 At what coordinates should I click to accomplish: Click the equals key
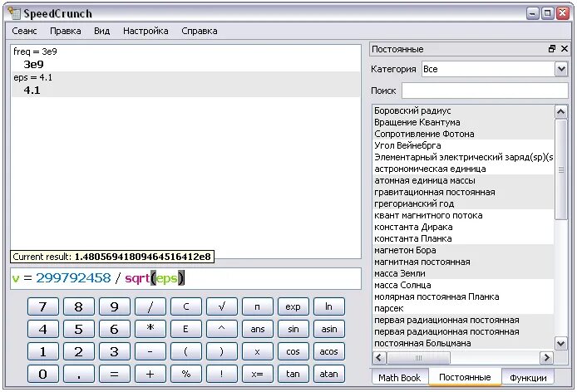pyautogui.click(x=114, y=374)
